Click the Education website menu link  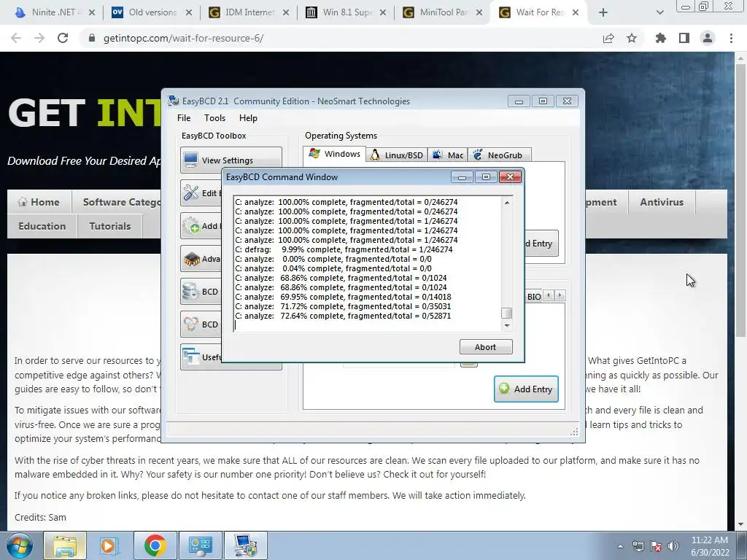coord(42,226)
